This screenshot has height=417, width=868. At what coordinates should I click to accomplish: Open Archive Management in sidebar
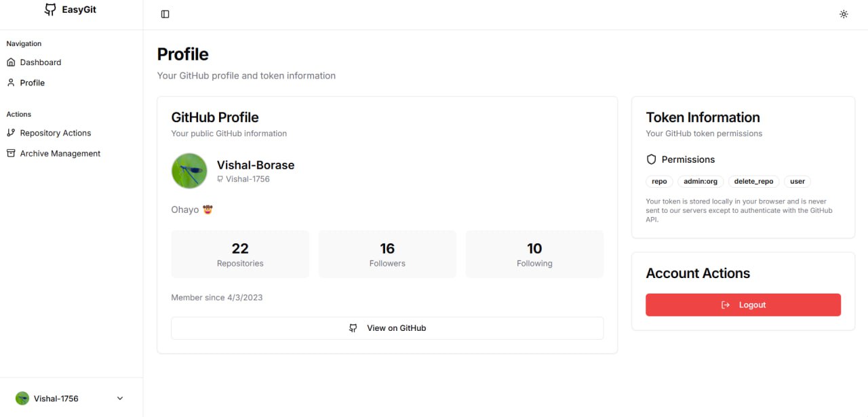click(x=71, y=153)
